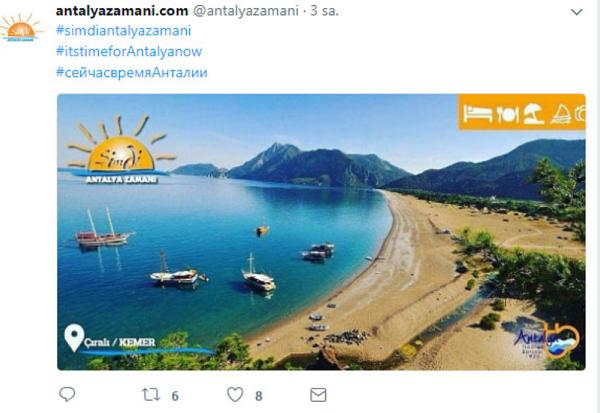The image size is (600, 413).
Task: Click the sailboat icon in orange banner
Action: [x=561, y=114]
